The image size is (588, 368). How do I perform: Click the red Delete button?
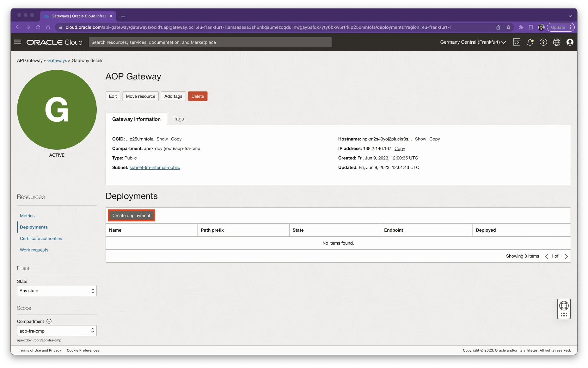[x=198, y=96]
